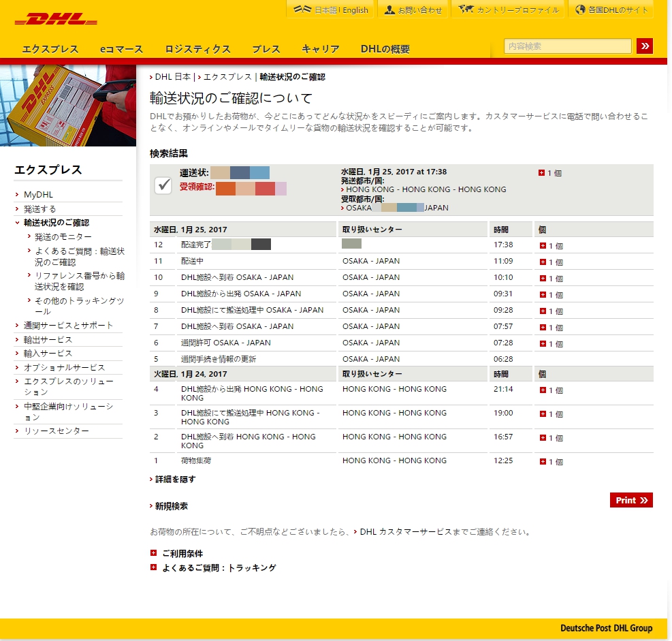
Task: Expand pieces plus icon for 12:25 row
Action: pyautogui.click(x=543, y=461)
